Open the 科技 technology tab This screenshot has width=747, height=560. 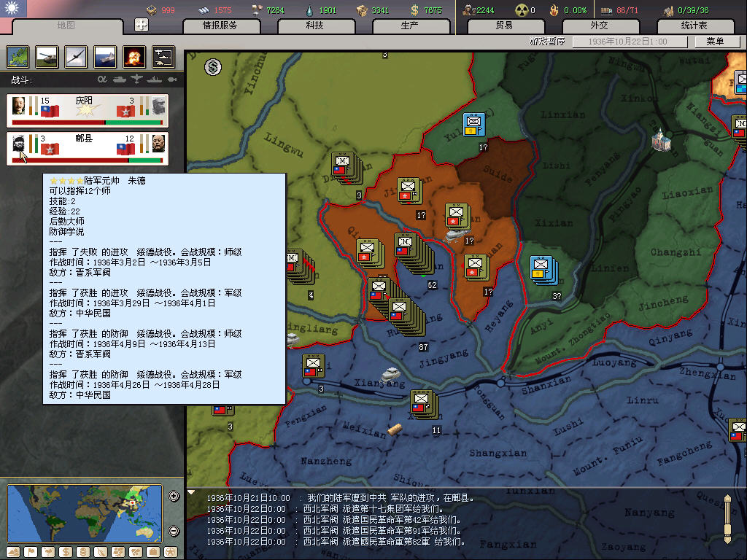coord(314,26)
